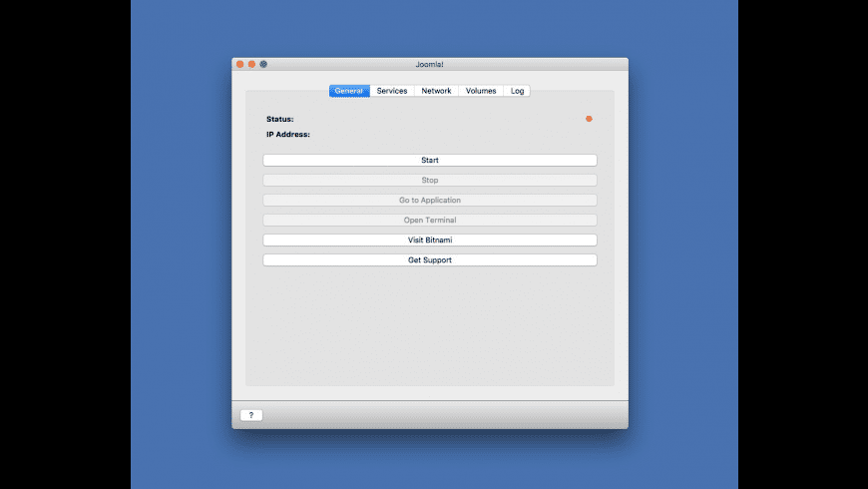Minimize the Joomla! window
868x489 pixels.
pyautogui.click(x=251, y=64)
